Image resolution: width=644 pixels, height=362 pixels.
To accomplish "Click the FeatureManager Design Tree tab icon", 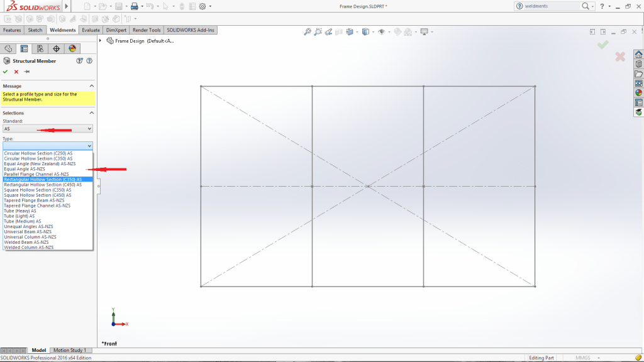I will [x=8, y=48].
